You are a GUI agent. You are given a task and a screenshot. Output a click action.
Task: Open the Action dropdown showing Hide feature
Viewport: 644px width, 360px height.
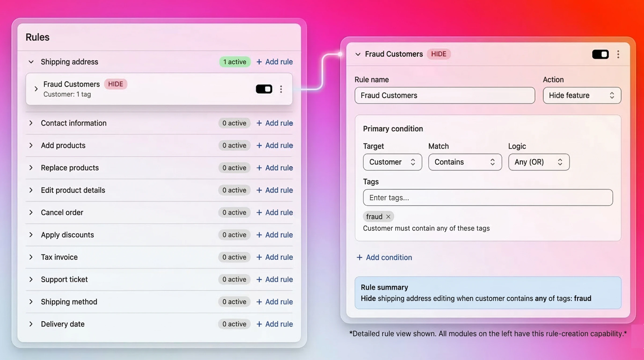pyautogui.click(x=582, y=95)
